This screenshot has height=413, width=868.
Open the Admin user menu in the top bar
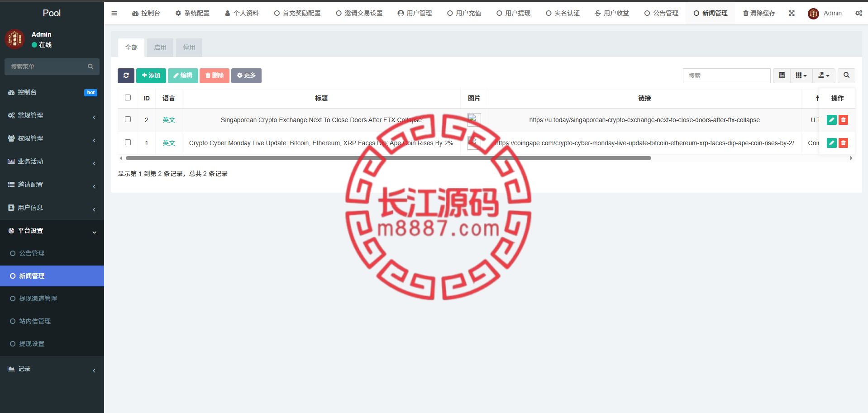click(x=825, y=13)
